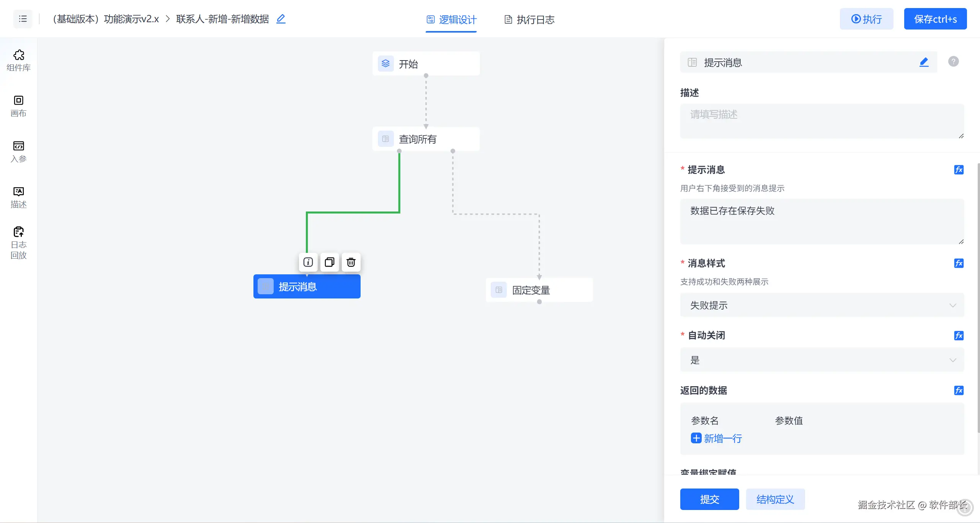This screenshot has width=980, height=523.
Task: Delete the 提示消息 node with trash icon
Action: (351, 262)
